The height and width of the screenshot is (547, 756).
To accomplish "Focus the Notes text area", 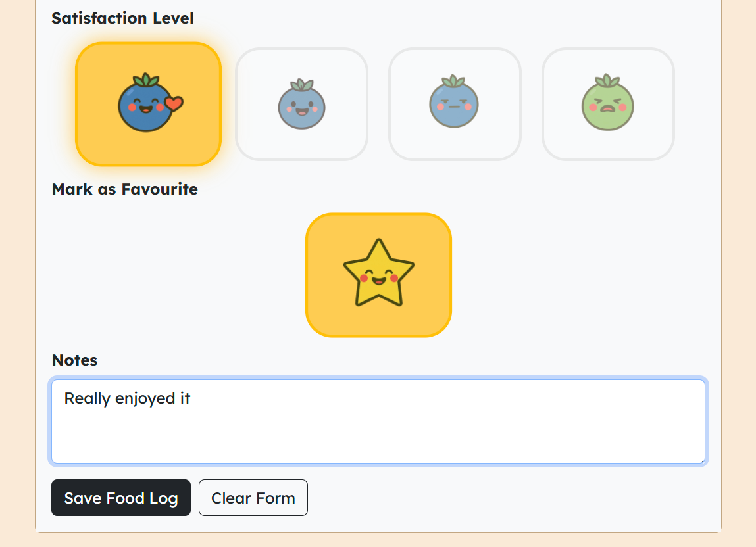I will pos(378,421).
